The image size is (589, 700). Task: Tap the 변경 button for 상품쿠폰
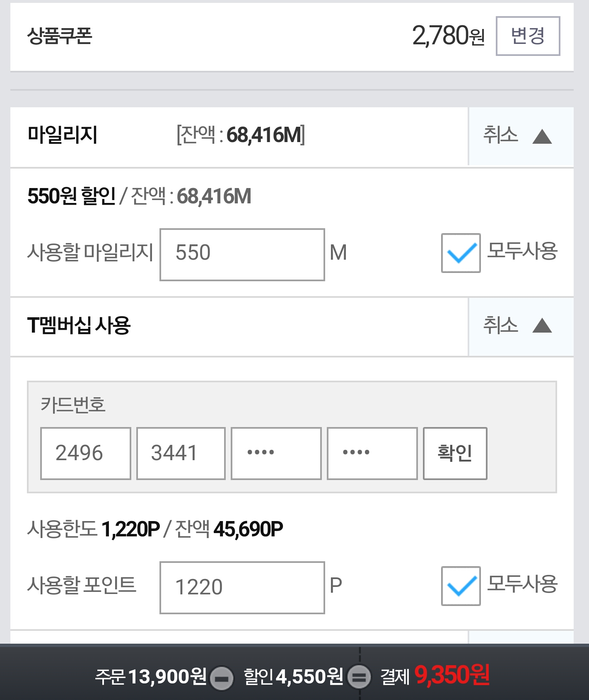[528, 36]
